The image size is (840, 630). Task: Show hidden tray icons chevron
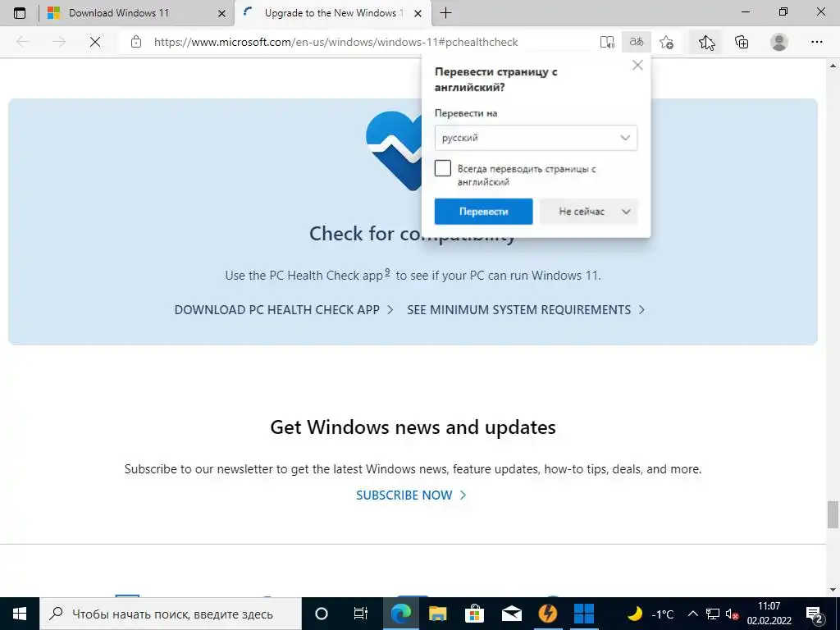click(692, 614)
